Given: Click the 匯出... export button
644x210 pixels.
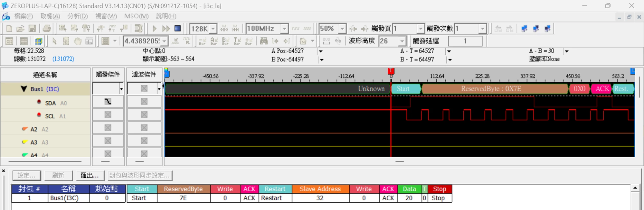Looking at the screenshot, I should click(x=90, y=176).
